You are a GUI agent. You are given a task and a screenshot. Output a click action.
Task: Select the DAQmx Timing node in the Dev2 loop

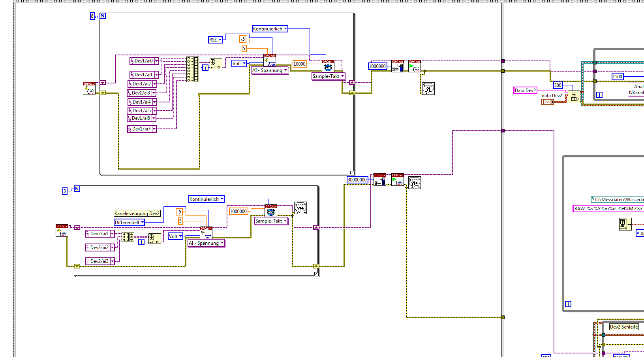pos(271,211)
